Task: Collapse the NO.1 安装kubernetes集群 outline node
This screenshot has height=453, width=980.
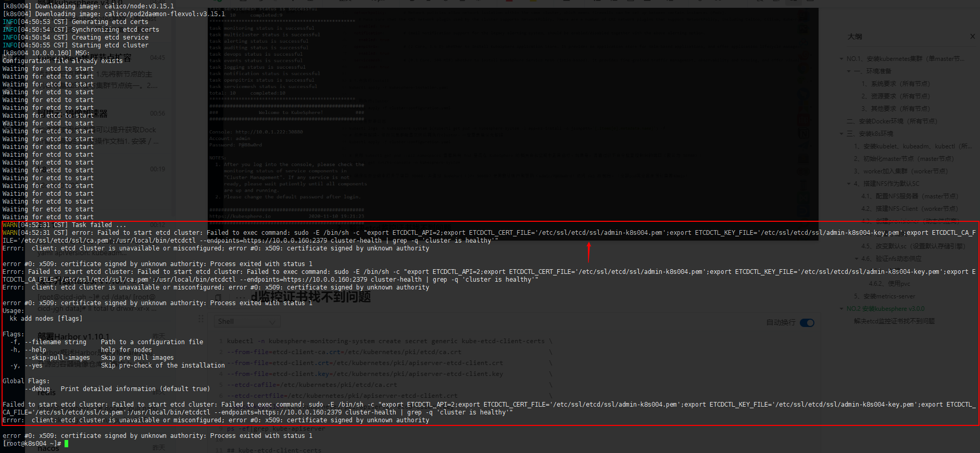Action: coord(841,59)
